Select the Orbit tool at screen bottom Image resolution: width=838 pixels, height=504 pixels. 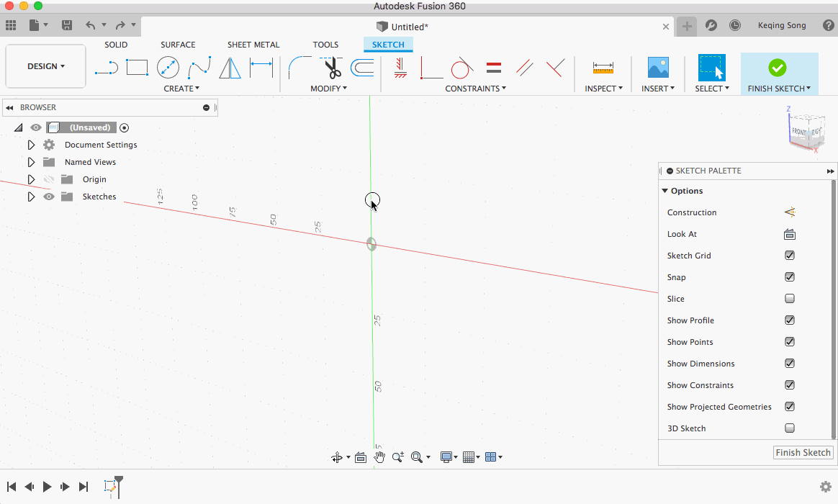(336, 456)
